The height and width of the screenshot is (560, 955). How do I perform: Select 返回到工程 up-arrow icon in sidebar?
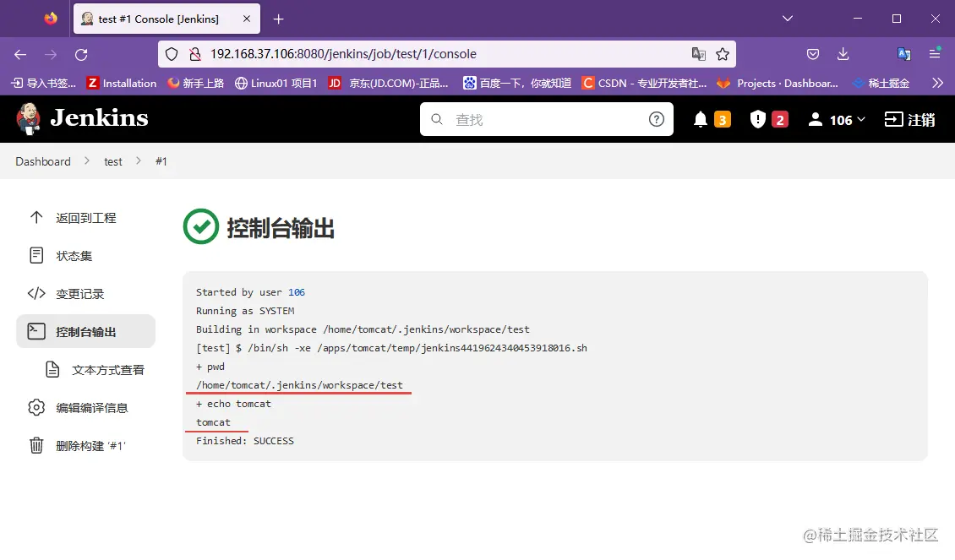[37, 217]
